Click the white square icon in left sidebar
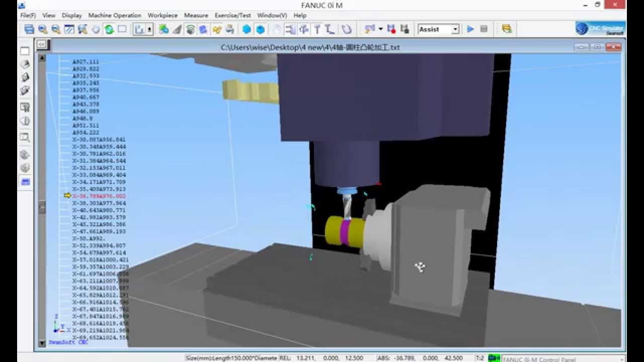The width and height of the screenshot is (644, 362). tap(25, 51)
